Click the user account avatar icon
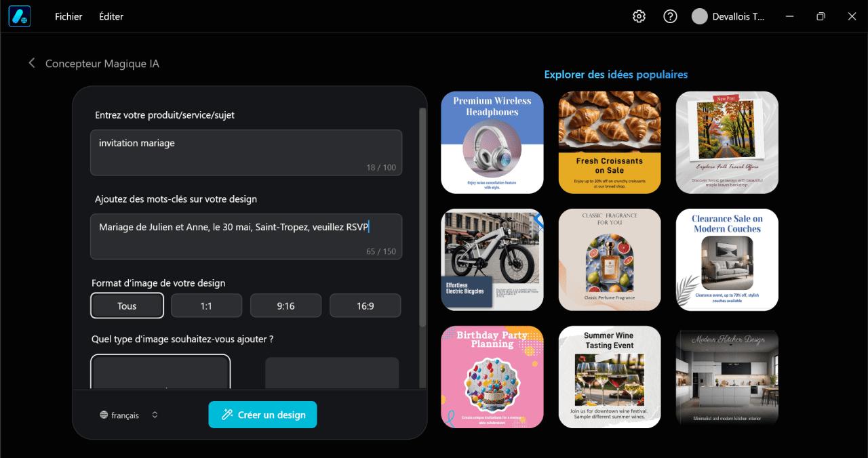 [x=699, y=16]
